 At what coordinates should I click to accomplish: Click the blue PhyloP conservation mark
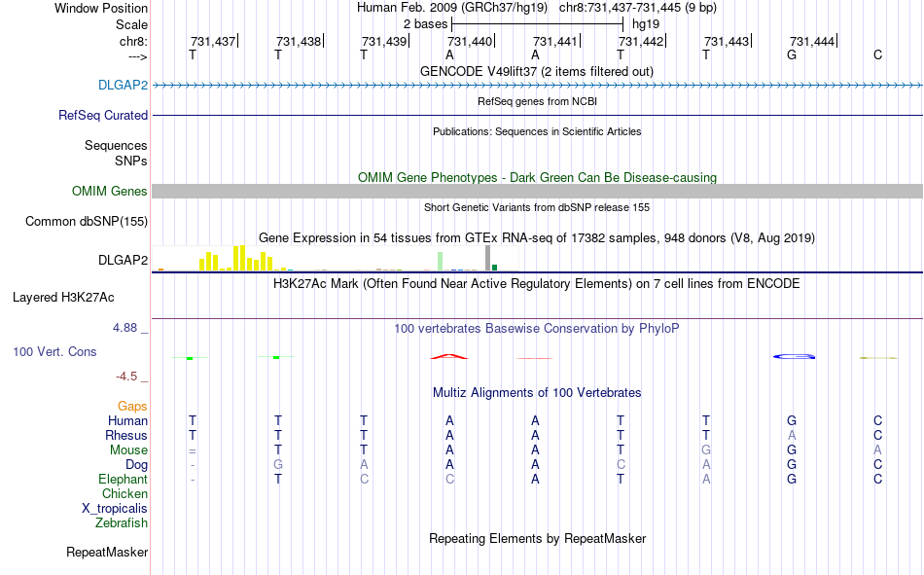(794, 356)
